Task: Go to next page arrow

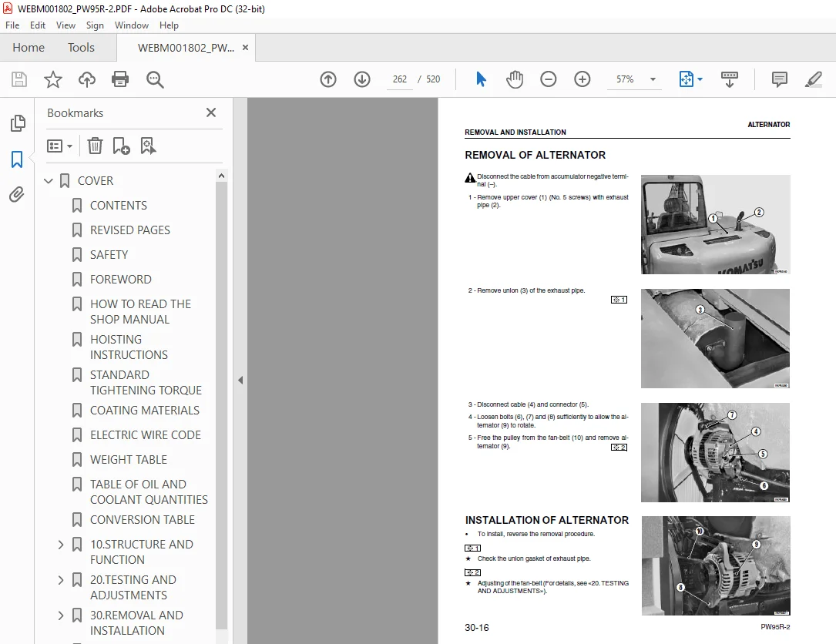Action: pos(362,79)
